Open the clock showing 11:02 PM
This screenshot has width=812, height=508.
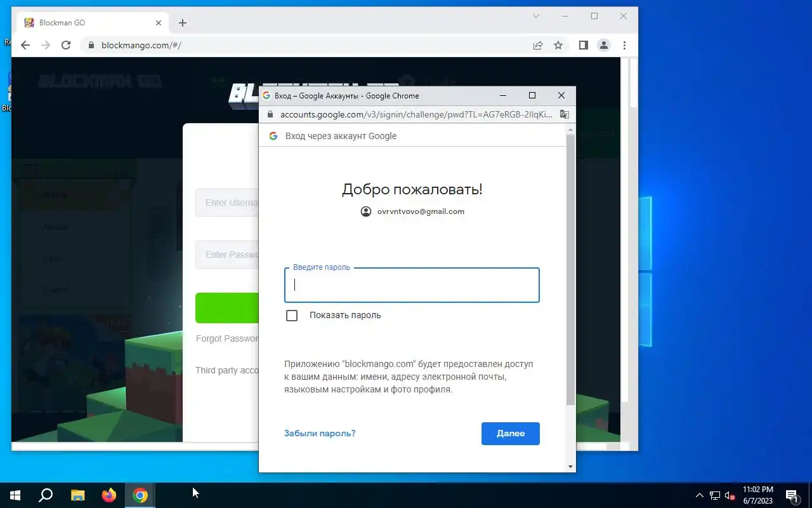click(758, 495)
